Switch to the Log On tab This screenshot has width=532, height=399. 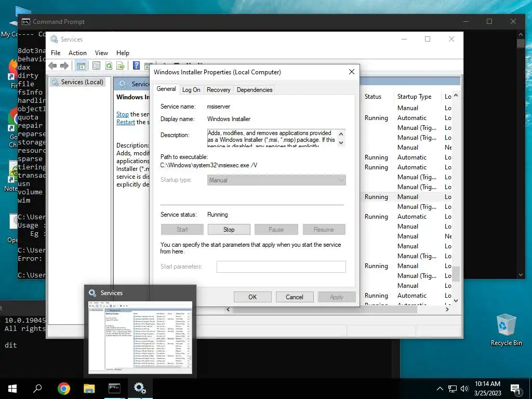click(191, 90)
